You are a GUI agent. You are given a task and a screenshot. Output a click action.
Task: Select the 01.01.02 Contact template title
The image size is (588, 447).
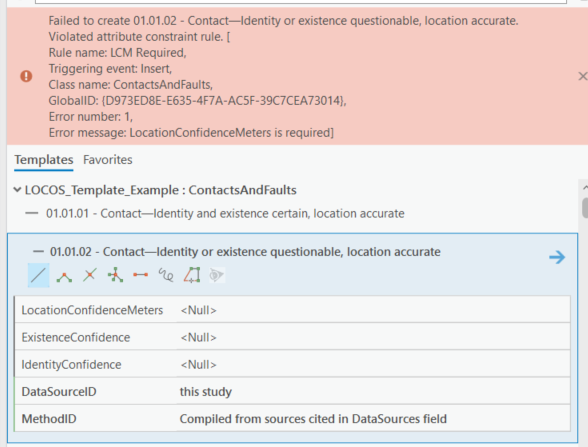[x=245, y=252]
